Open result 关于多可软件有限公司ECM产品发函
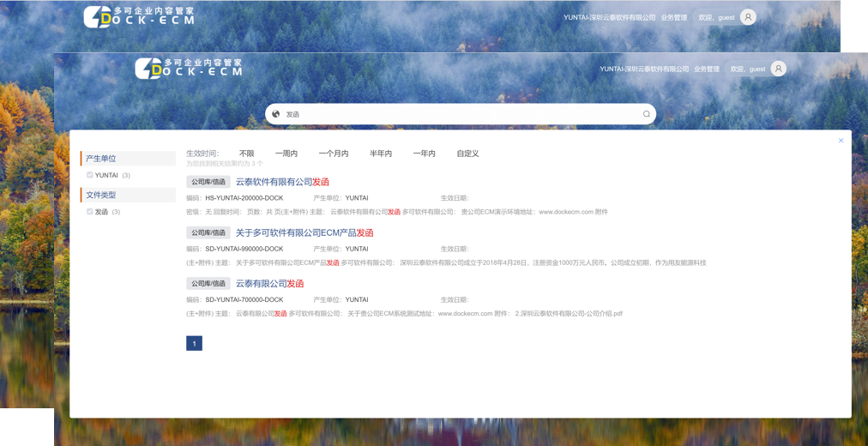868x446 pixels. [x=304, y=232]
